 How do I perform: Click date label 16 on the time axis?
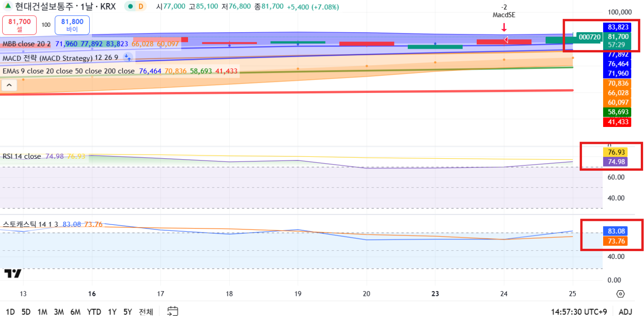[x=92, y=293]
